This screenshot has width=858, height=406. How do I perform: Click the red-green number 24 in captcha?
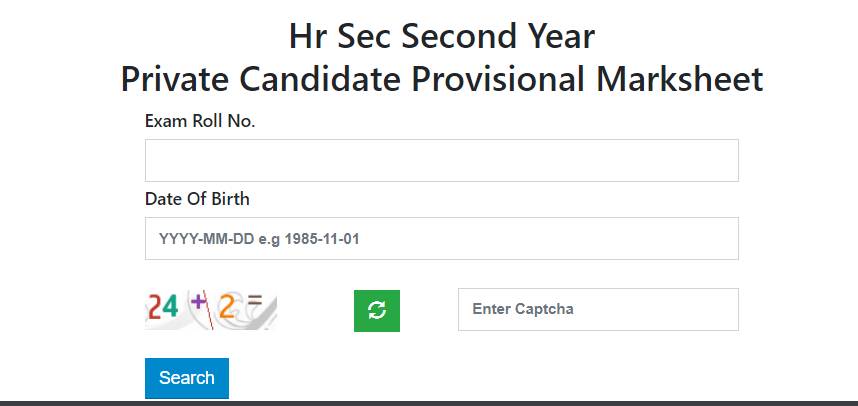point(164,307)
